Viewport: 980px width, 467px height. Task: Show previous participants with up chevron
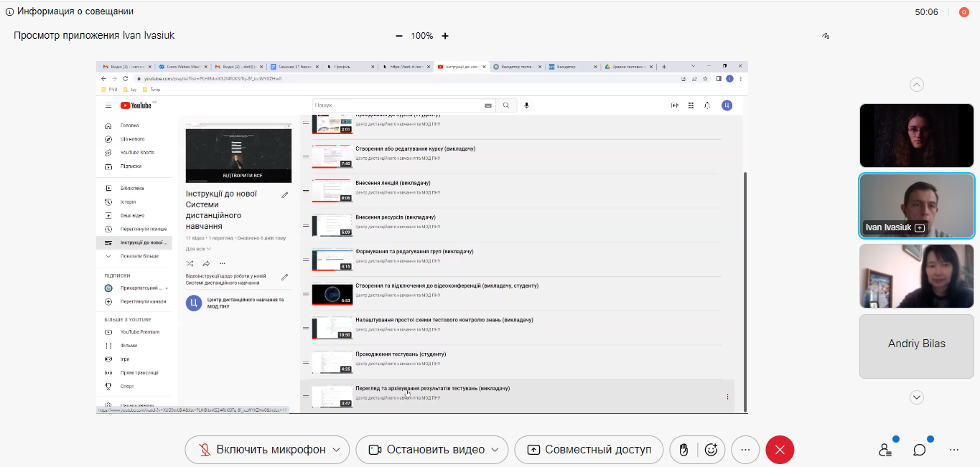point(917,85)
